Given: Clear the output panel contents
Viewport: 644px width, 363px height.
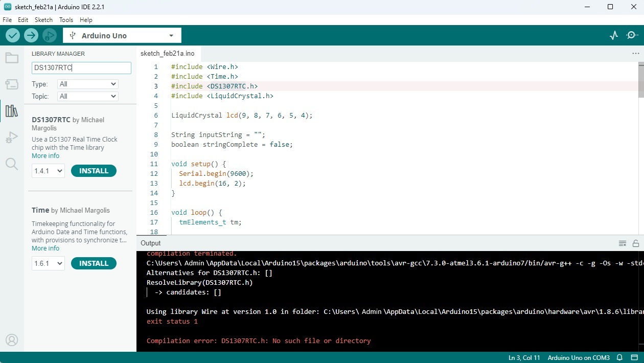Looking at the screenshot, I should [622, 243].
